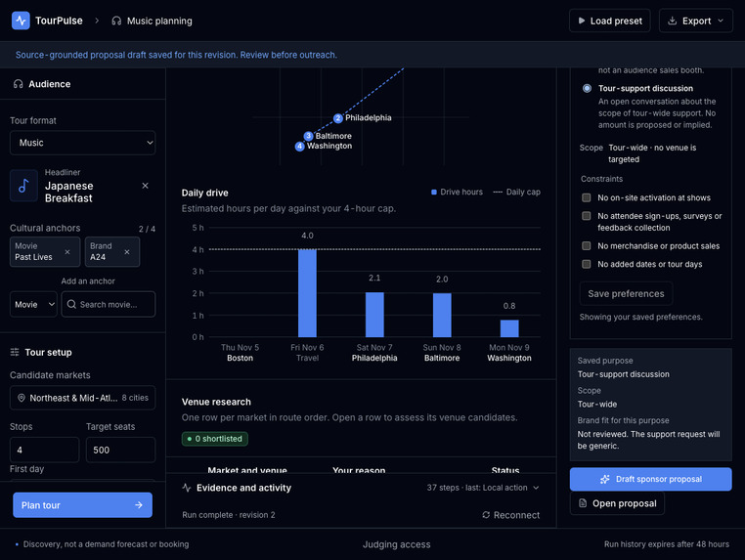Click Plan tour button

click(x=83, y=505)
